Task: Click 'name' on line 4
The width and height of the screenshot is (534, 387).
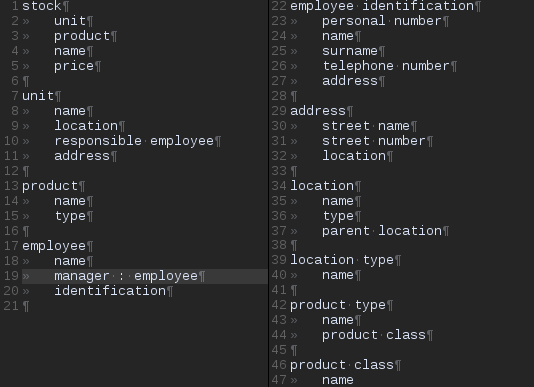Action: (x=70, y=51)
